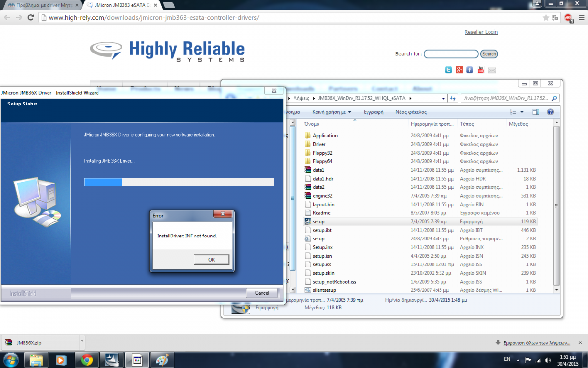Expand the Explorer address bar history dropdown
This screenshot has height=368, width=588.
(444, 98)
